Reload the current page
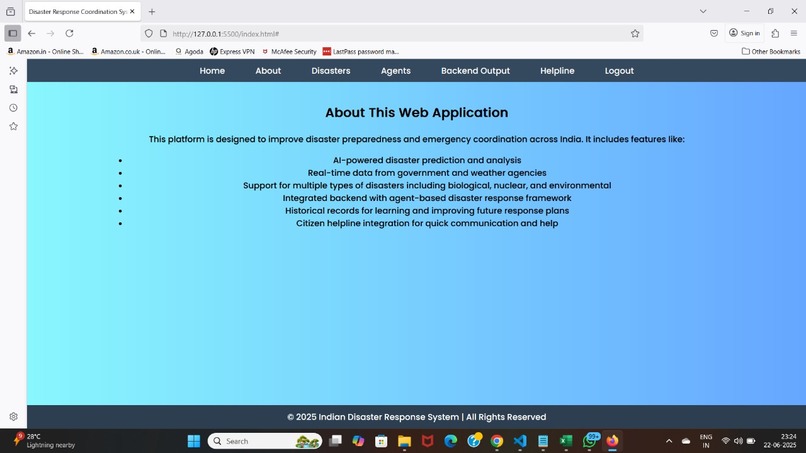The width and height of the screenshot is (806, 453). tap(69, 33)
